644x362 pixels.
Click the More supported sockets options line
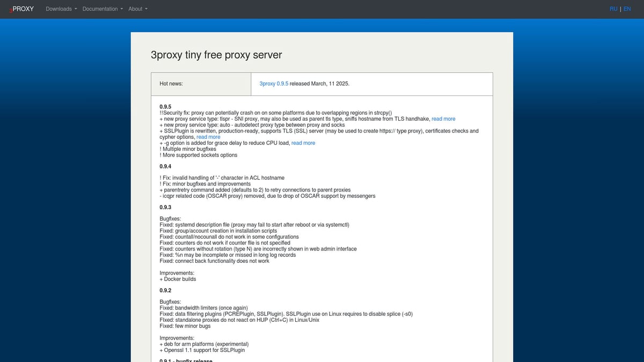pyautogui.click(x=198, y=155)
